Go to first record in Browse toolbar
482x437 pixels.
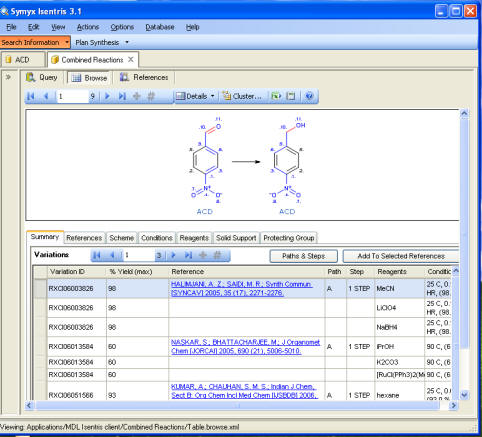coord(31,96)
